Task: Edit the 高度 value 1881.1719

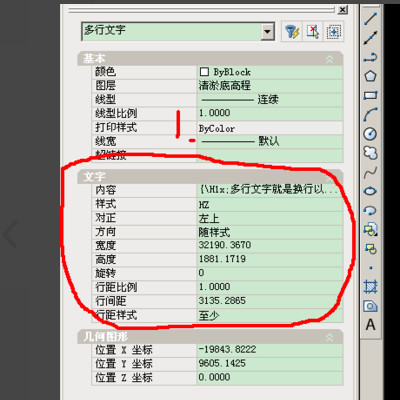Action: click(x=270, y=259)
